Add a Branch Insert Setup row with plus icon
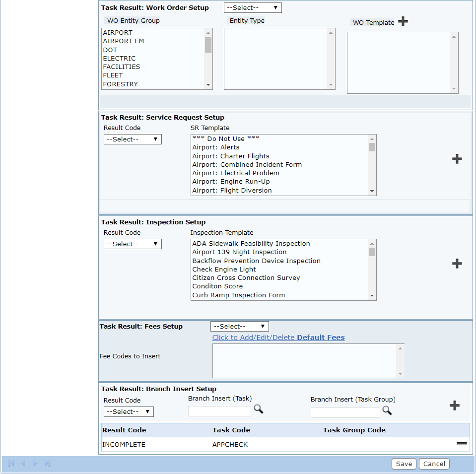Image resolution: width=476 pixels, height=474 pixels. click(x=455, y=406)
